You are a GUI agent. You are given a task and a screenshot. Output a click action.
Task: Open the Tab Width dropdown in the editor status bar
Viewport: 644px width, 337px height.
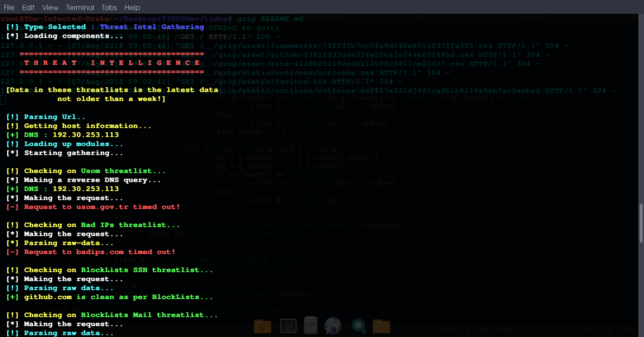[502, 330]
